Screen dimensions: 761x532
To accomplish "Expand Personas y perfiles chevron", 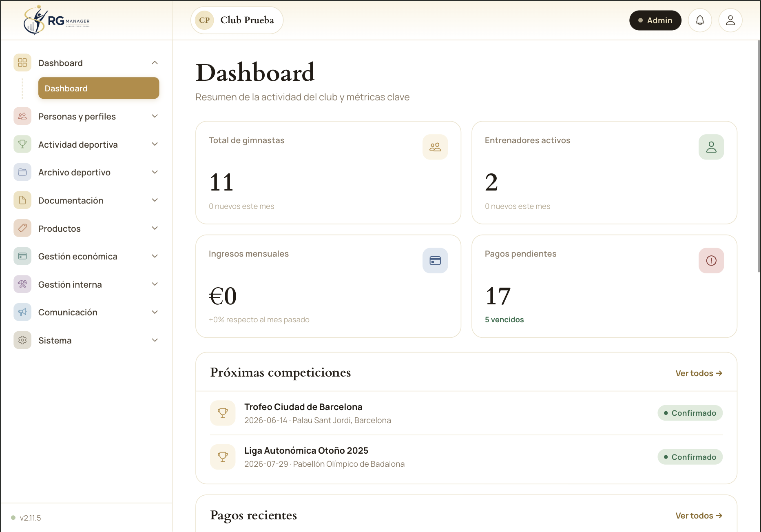I will [155, 116].
